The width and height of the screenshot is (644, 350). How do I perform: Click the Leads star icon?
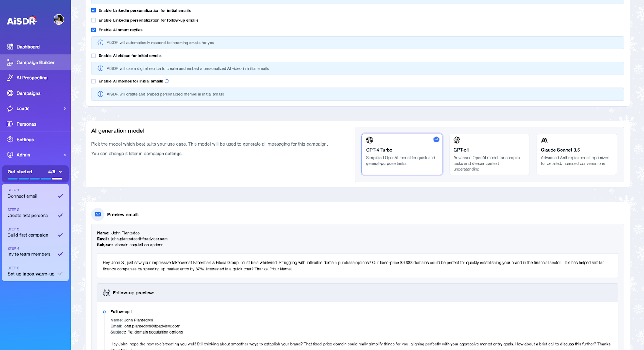click(x=10, y=109)
